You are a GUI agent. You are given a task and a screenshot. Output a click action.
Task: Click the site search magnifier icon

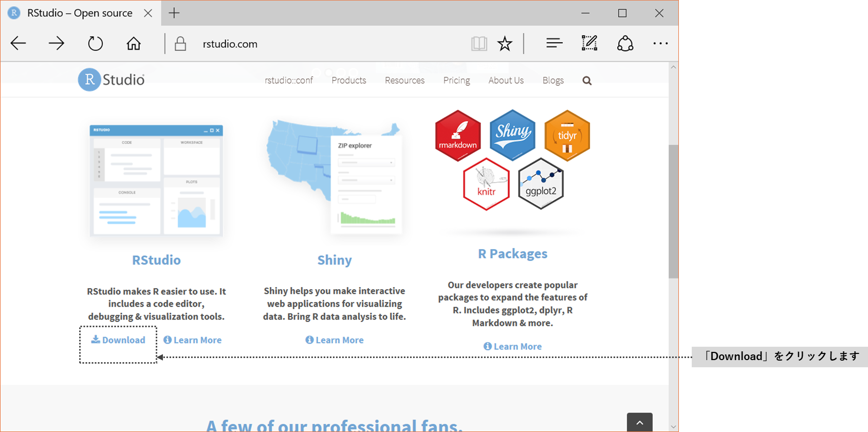[x=587, y=81]
